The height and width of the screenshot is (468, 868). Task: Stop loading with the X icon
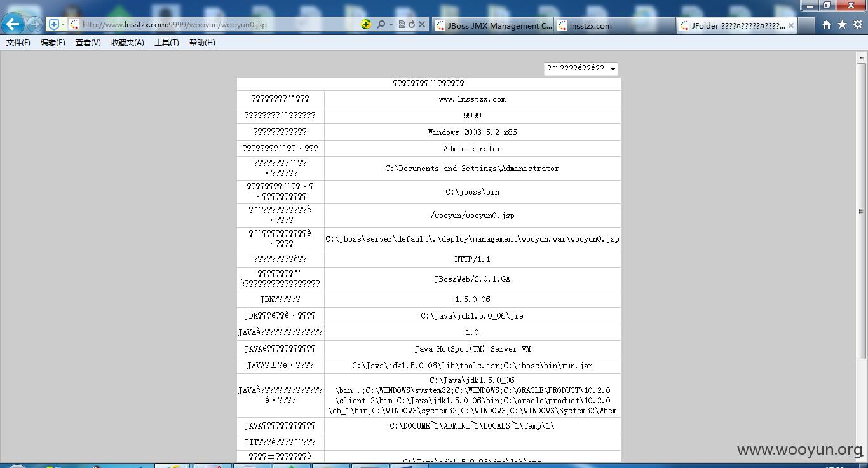(421, 24)
